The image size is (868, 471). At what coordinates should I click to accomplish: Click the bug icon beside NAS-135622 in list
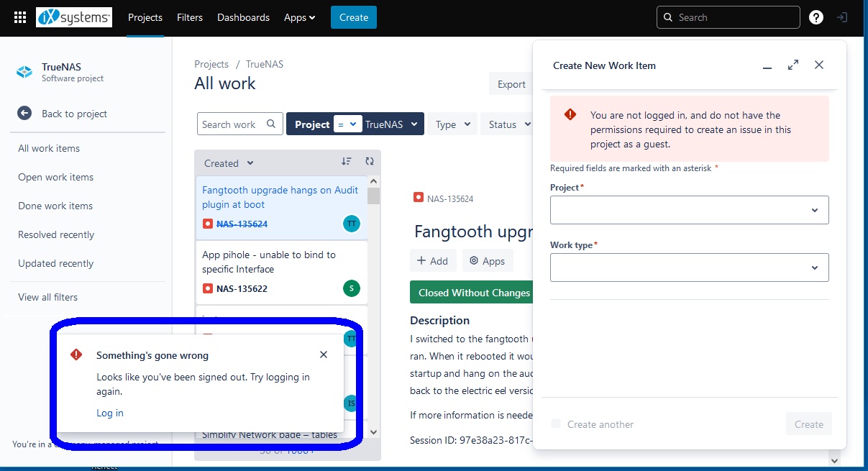[208, 289]
